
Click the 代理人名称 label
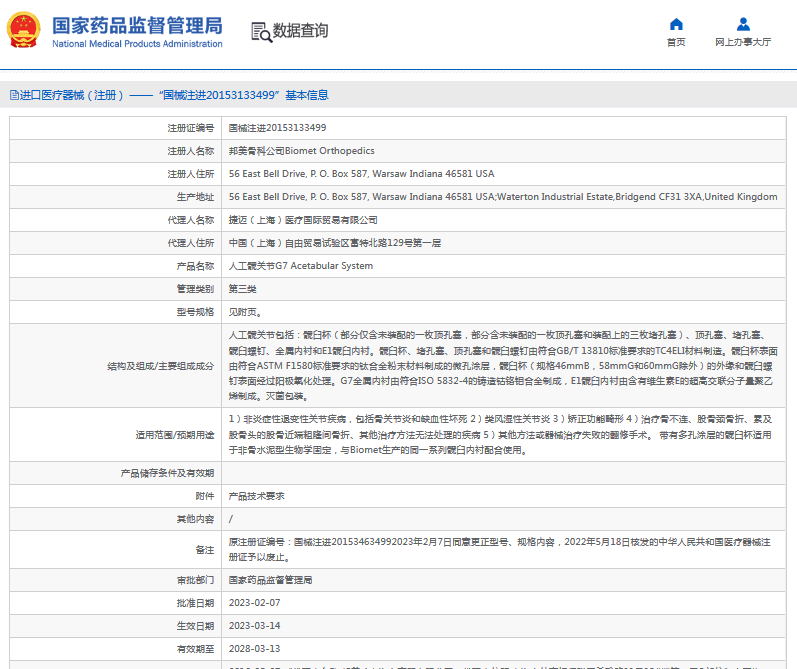click(x=191, y=220)
